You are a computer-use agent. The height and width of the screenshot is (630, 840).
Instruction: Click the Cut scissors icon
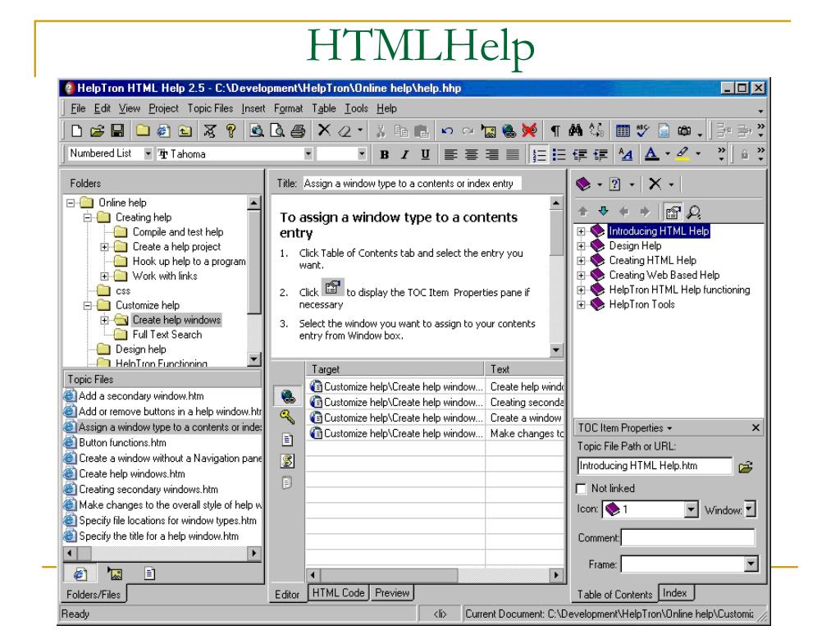pos(381,130)
